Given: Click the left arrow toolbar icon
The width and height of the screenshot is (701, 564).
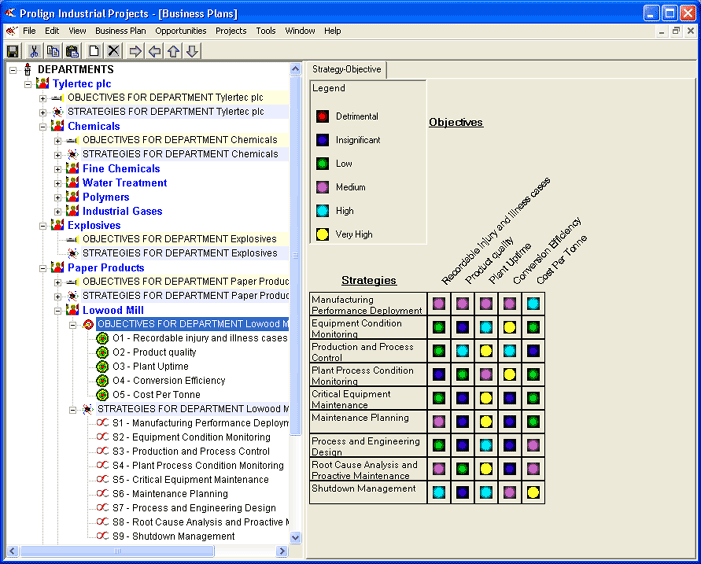Looking at the screenshot, I should coord(155,51).
